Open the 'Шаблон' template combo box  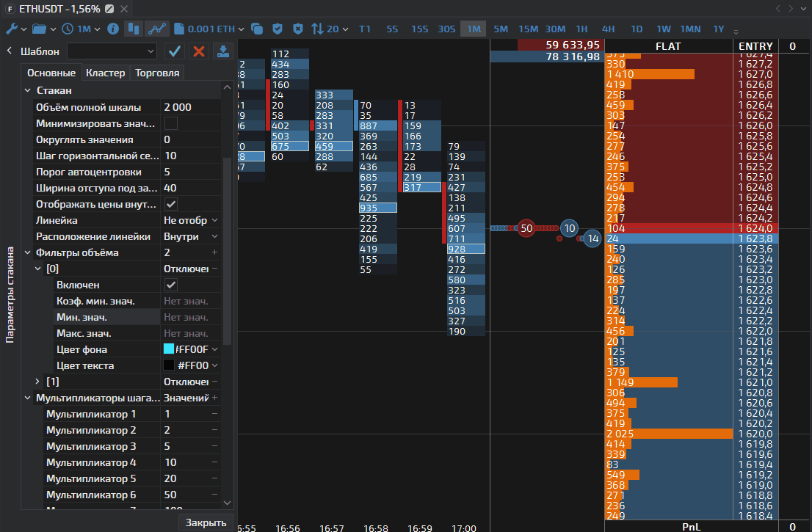tap(112, 51)
